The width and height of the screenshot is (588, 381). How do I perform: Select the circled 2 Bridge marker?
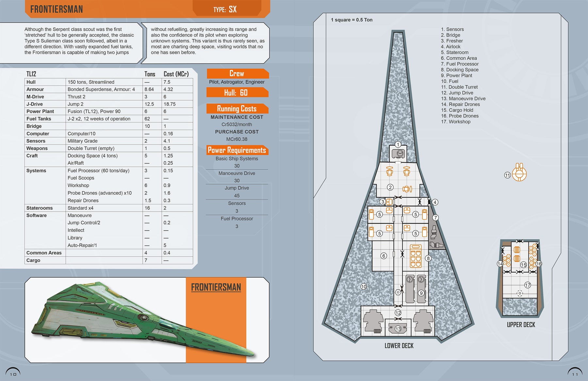pos(390,187)
